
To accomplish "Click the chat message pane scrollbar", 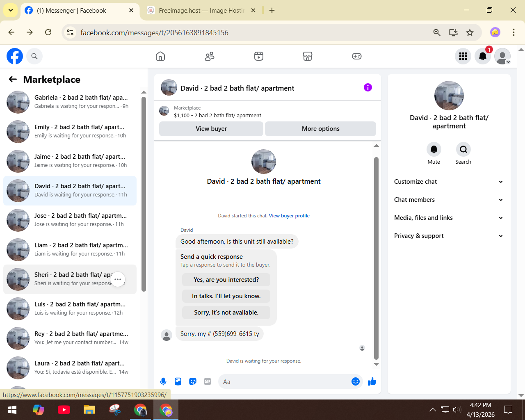I will click(376, 258).
